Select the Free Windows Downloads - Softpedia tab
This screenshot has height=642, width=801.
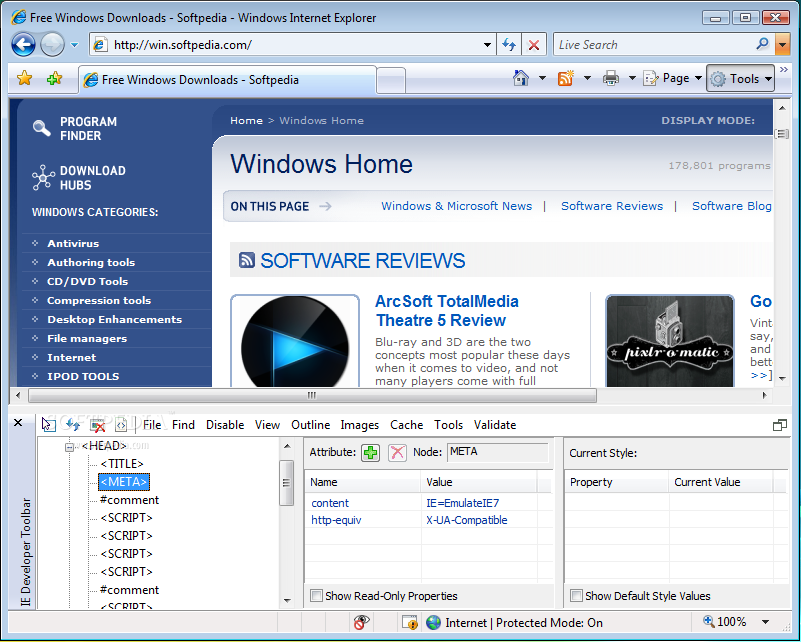(x=227, y=80)
